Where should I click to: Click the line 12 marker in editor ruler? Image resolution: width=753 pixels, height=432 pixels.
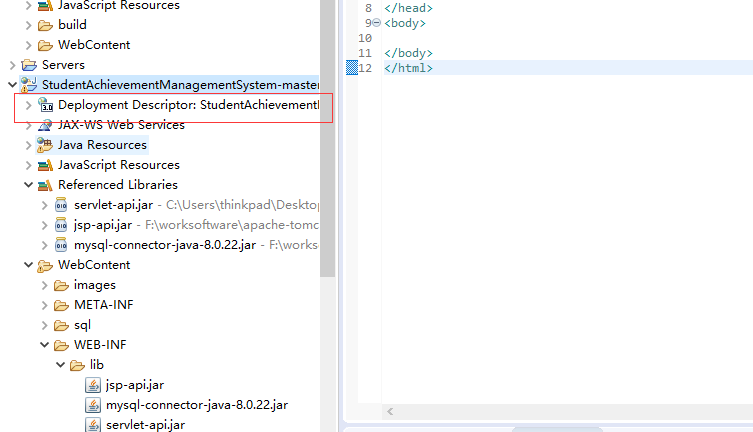tap(352, 68)
